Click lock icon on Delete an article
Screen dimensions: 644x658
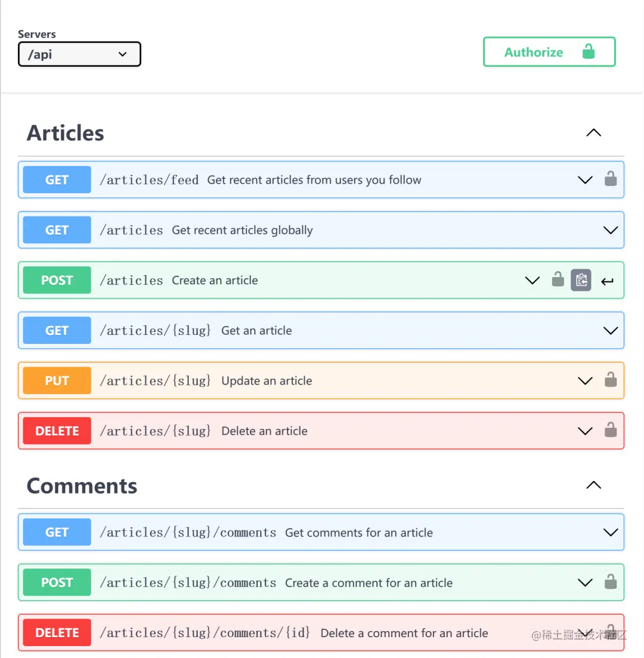coord(611,430)
